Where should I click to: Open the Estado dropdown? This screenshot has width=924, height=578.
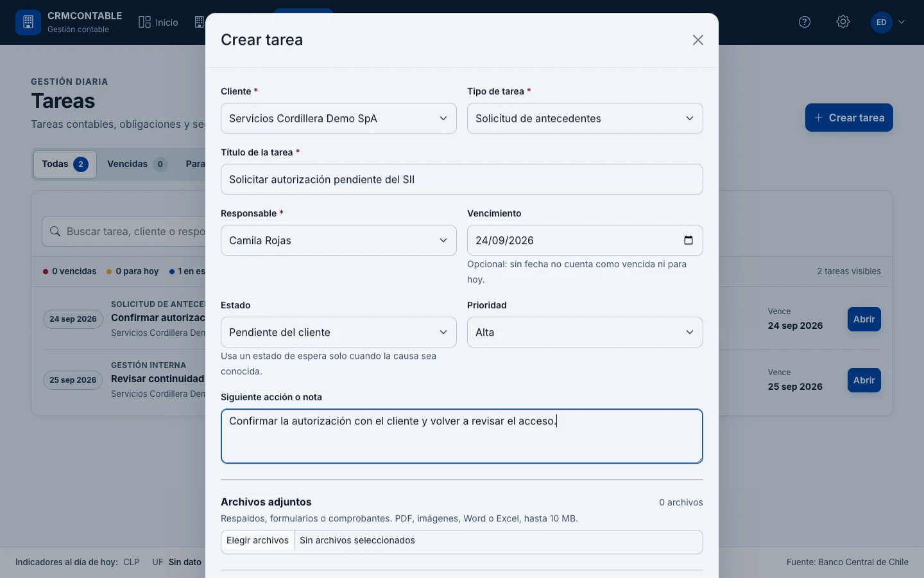[339, 332]
